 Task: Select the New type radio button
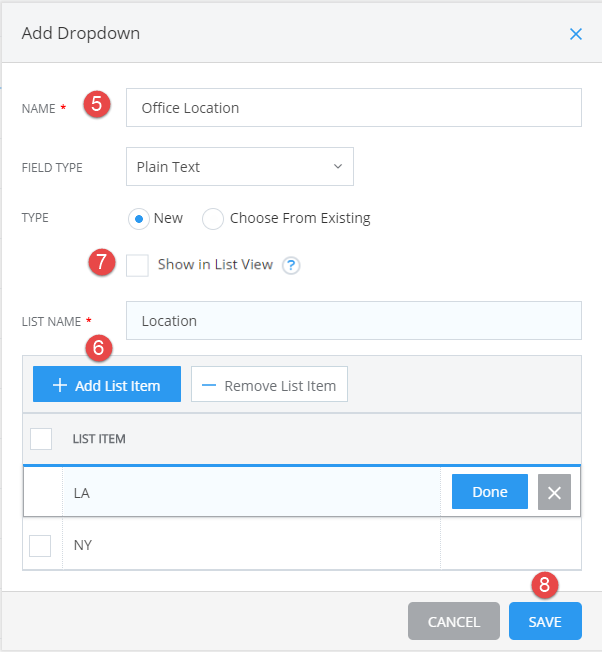(139, 219)
